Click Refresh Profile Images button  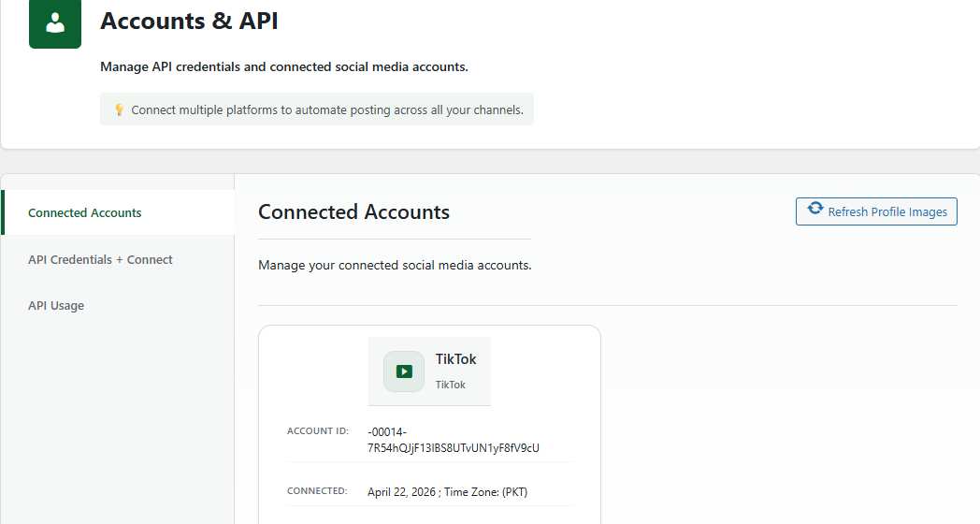(x=876, y=211)
